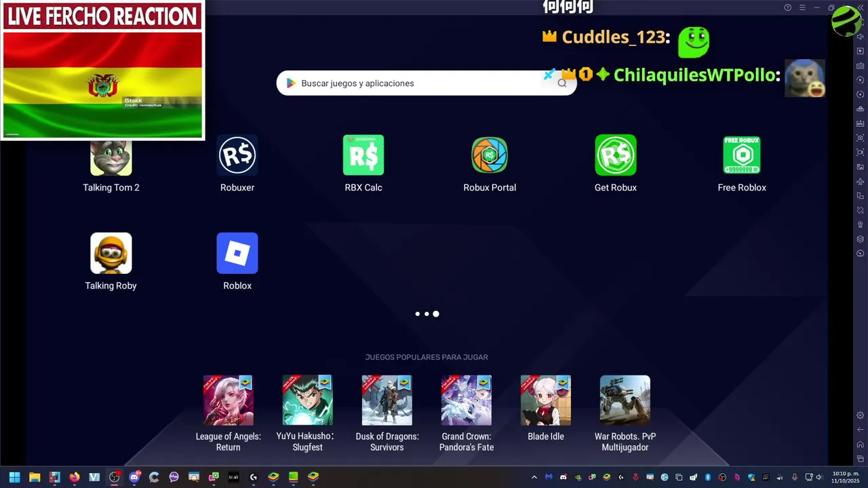Start screen recording from the sidebar

pos(860,152)
